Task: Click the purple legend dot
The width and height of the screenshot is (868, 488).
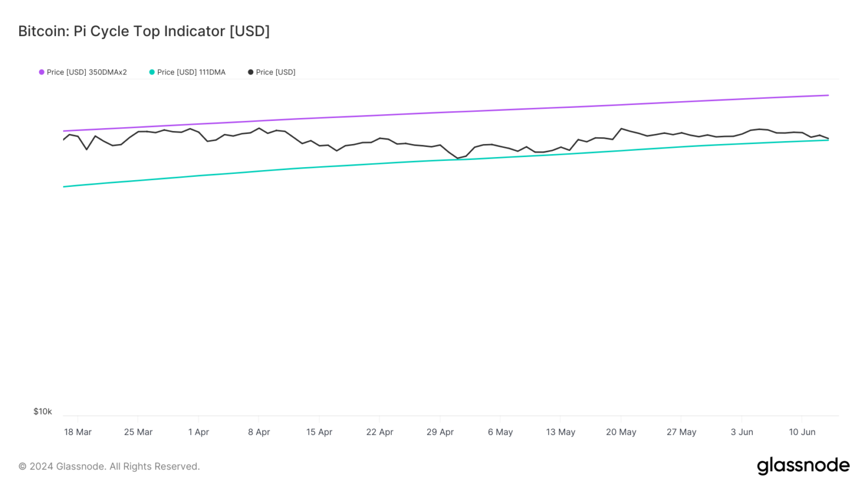Action: [42, 72]
